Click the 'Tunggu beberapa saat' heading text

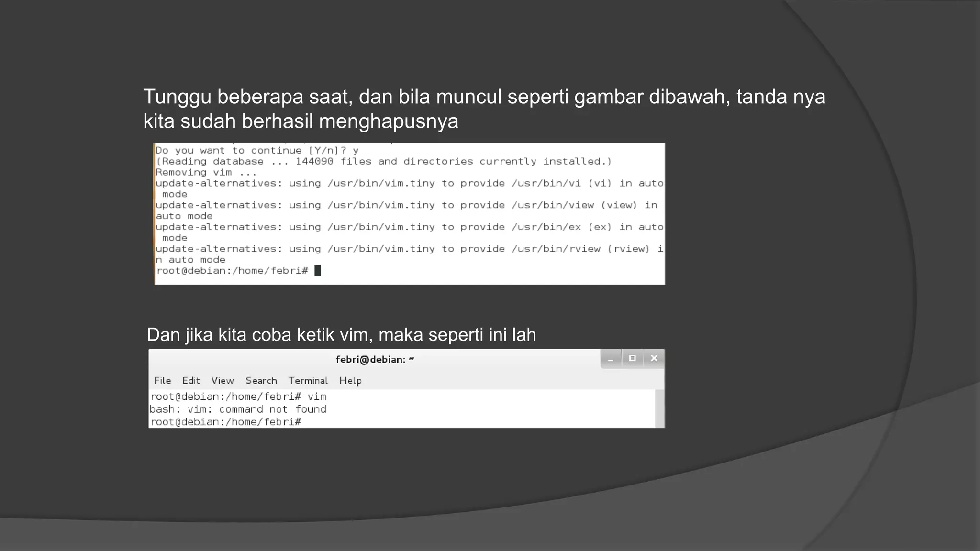click(484, 109)
